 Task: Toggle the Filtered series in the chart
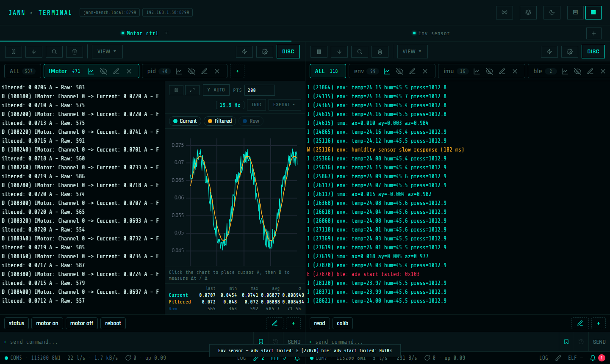220,121
